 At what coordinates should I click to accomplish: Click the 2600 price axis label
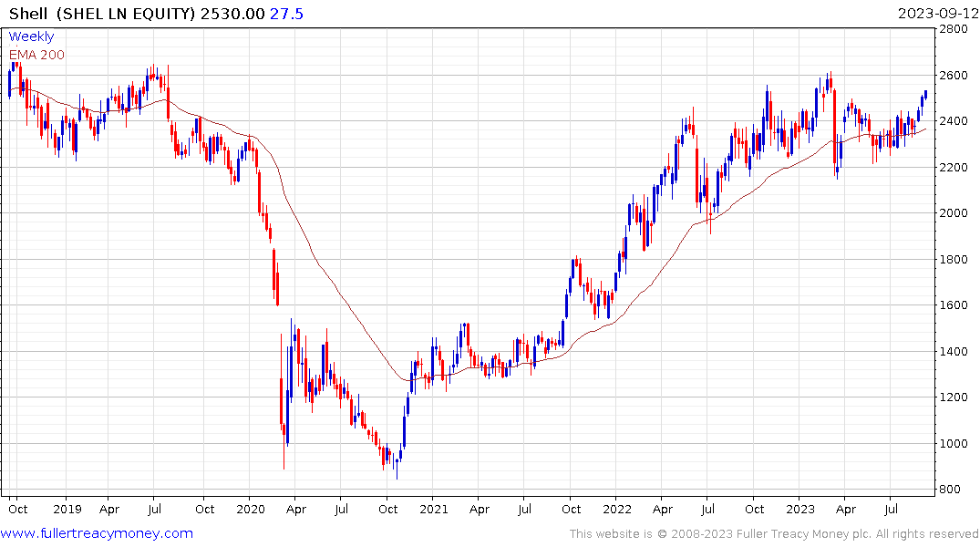coord(954,75)
